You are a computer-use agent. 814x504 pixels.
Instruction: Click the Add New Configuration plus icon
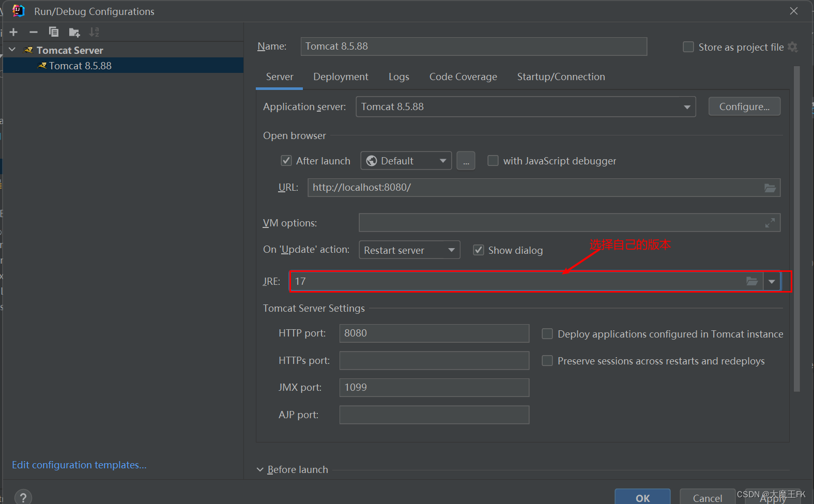13,32
